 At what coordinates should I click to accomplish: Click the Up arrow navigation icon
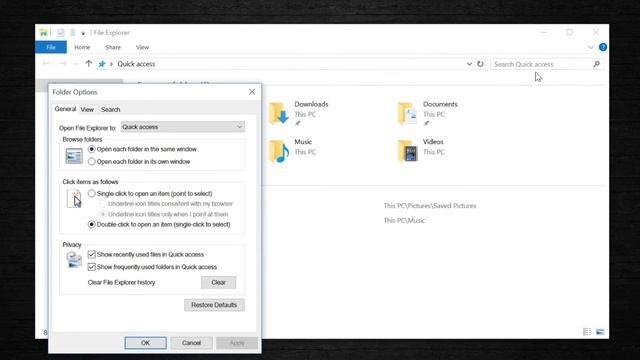(89, 64)
